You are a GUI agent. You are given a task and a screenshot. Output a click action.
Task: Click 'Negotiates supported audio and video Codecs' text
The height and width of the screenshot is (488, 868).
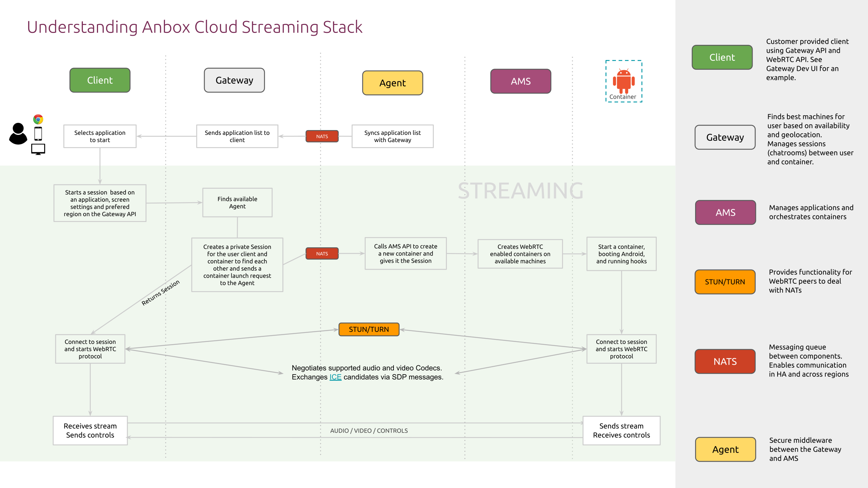367,368
